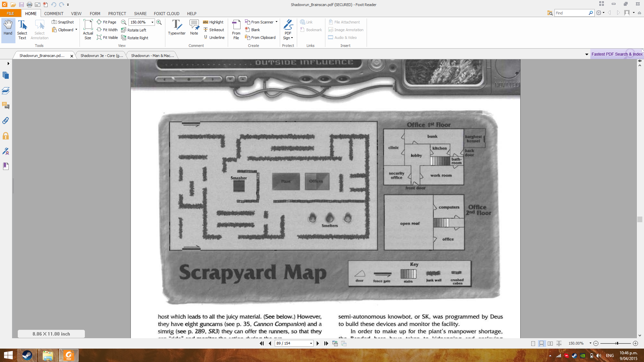644x362 pixels.
Task: Click the zoom slider handle in status bar
Action: point(617,344)
